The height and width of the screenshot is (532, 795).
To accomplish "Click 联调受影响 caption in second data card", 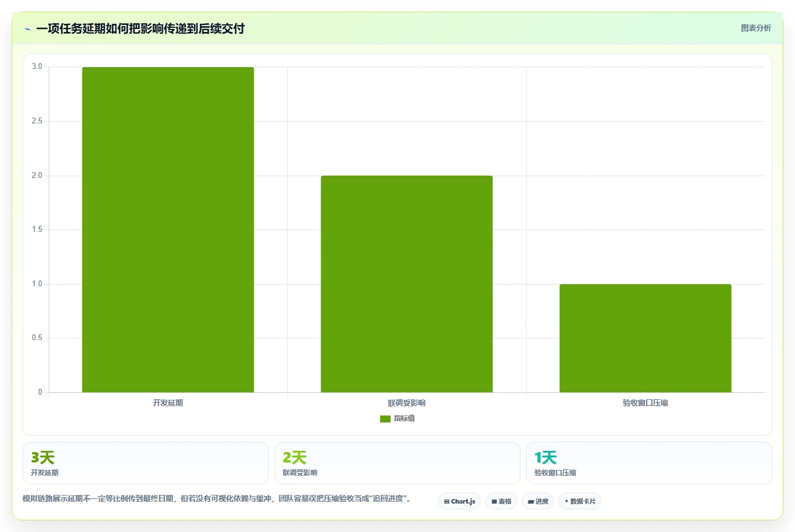I will tap(300, 473).
